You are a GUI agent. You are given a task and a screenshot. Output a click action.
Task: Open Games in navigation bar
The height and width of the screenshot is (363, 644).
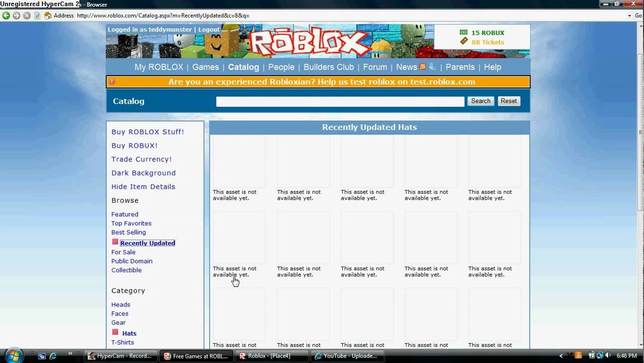pos(206,67)
